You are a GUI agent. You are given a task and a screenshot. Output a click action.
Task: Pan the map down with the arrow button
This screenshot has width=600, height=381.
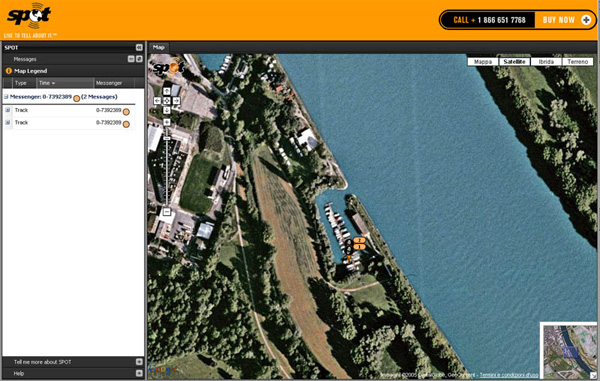pyautogui.click(x=166, y=110)
